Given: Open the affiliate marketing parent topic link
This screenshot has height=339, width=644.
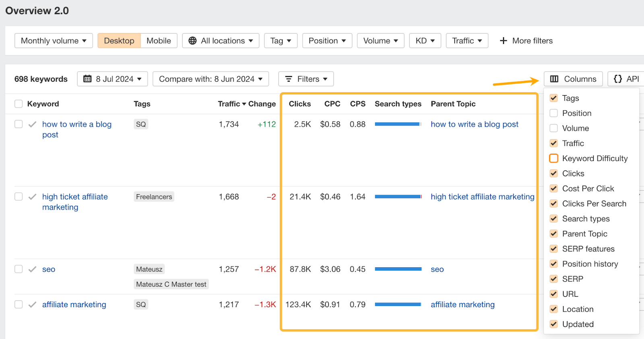Looking at the screenshot, I should (462, 305).
